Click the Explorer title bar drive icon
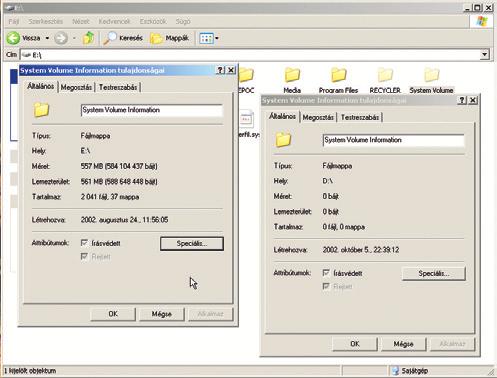 click(9, 7)
